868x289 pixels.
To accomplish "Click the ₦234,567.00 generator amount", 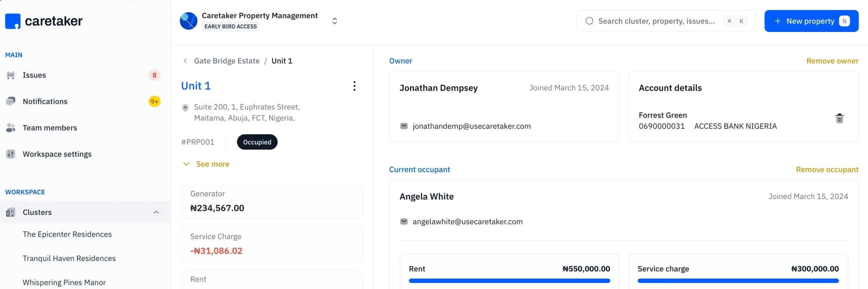I will (217, 208).
